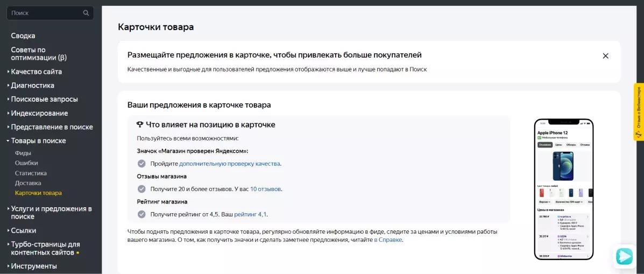Open the Сводка page
The image size is (644, 274).
coord(23,36)
